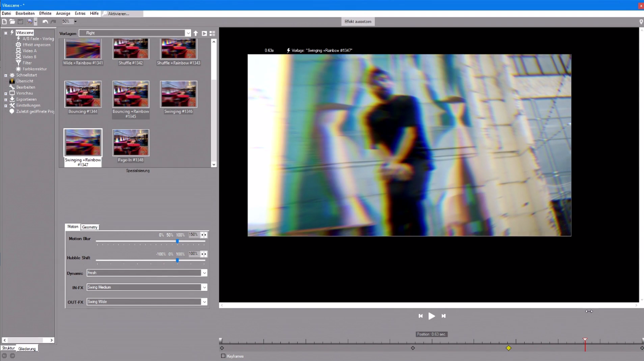Click the Bearbeiten wrench icon
This screenshot has width=644, height=361.
click(12, 87)
